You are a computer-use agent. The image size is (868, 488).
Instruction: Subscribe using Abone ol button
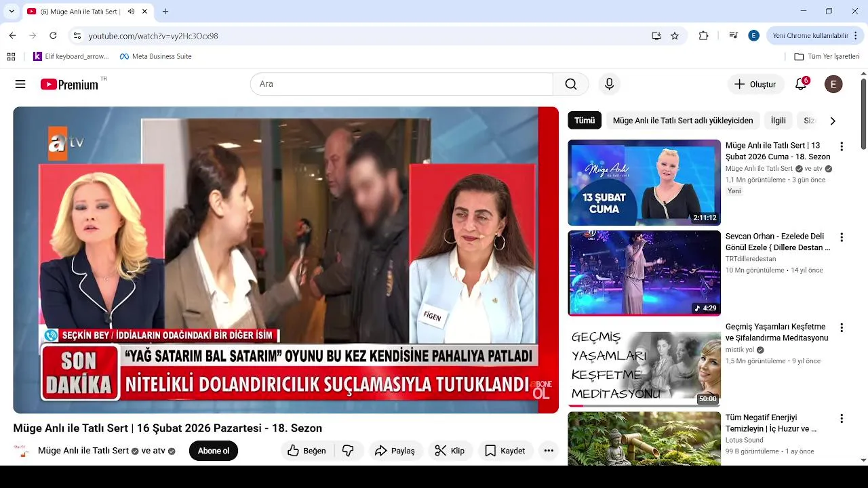tap(214, 451)
